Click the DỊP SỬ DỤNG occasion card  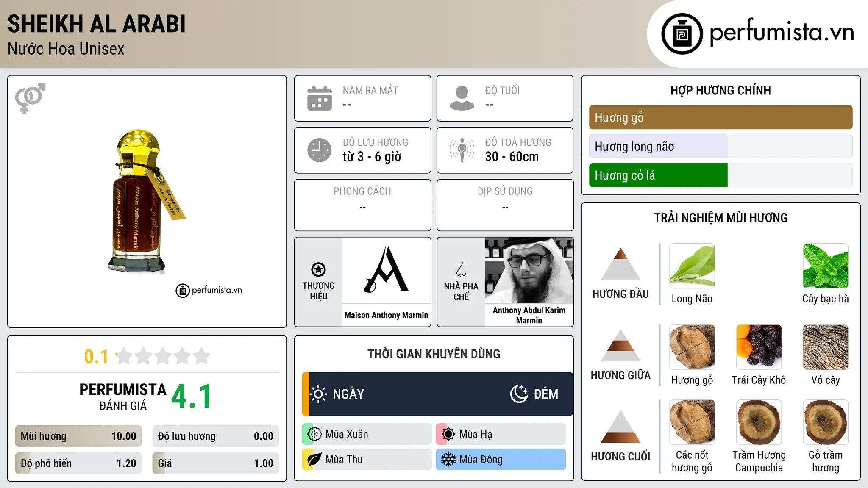[505, 205]
